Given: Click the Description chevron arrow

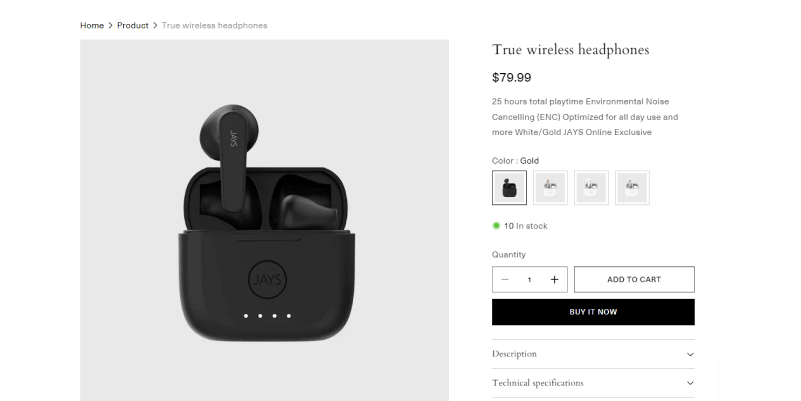Looking at the screenshot, I should coord(690,354).
